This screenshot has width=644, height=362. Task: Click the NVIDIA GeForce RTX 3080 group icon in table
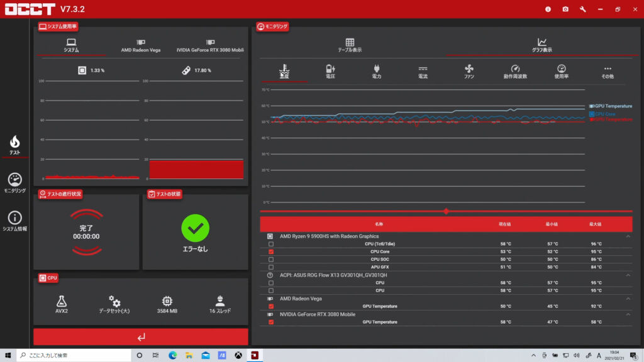270,314
